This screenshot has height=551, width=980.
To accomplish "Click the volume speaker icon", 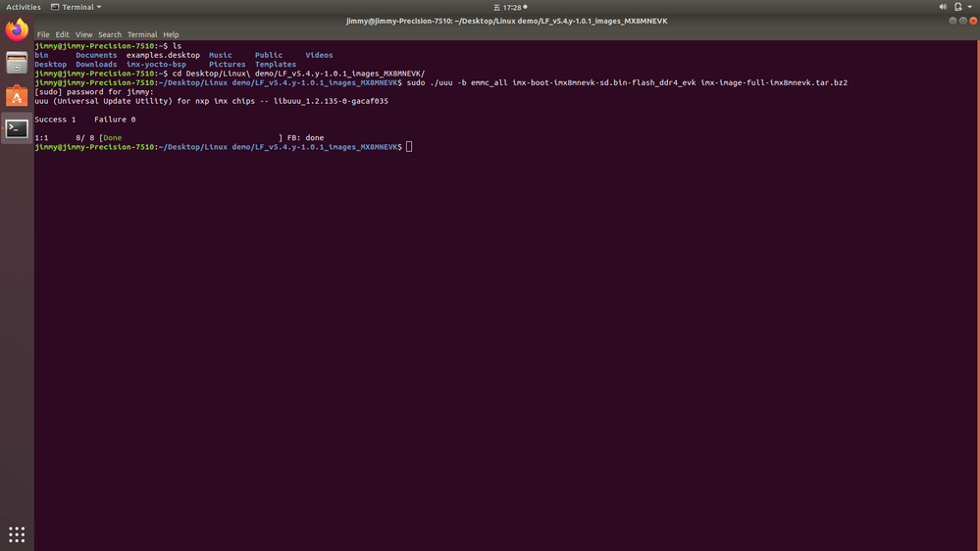I will point(943,7).
